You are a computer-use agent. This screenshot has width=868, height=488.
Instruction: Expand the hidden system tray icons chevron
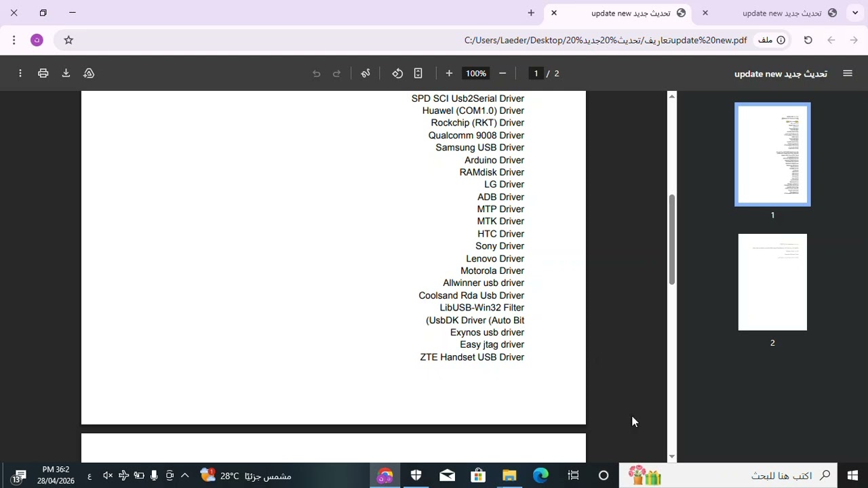[184, 476]
